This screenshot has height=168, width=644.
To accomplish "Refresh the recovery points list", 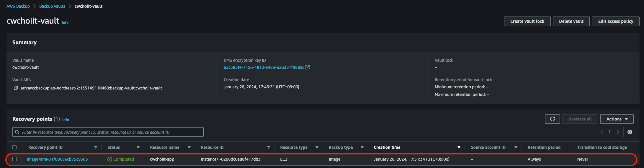I will (x=553, y=119).
